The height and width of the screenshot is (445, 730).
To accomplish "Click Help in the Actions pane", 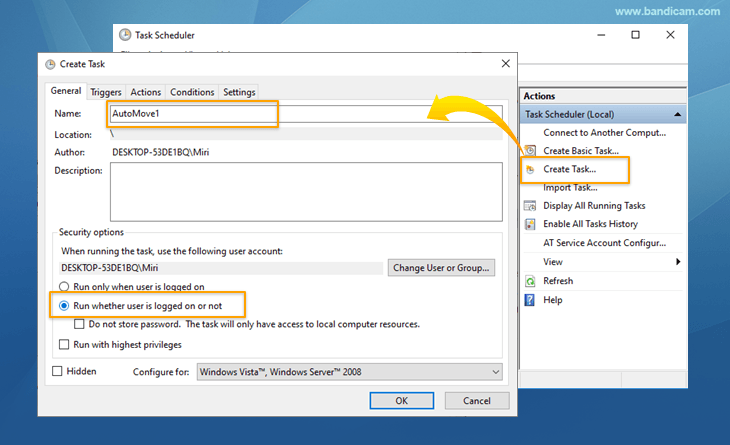I will click(x=553, y=300).
